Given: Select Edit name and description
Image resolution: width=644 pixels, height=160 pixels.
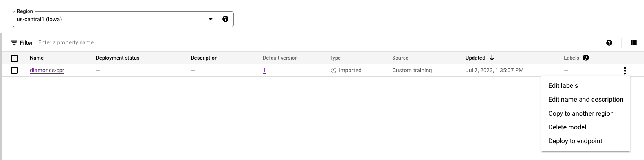Looking at the screenshot, I should click(x=585, y=99).
